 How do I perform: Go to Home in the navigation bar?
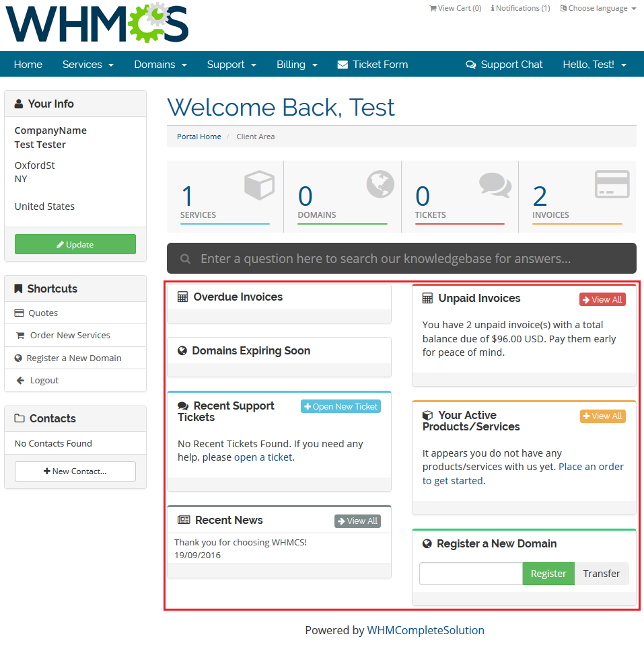click(x=28, y=65)
